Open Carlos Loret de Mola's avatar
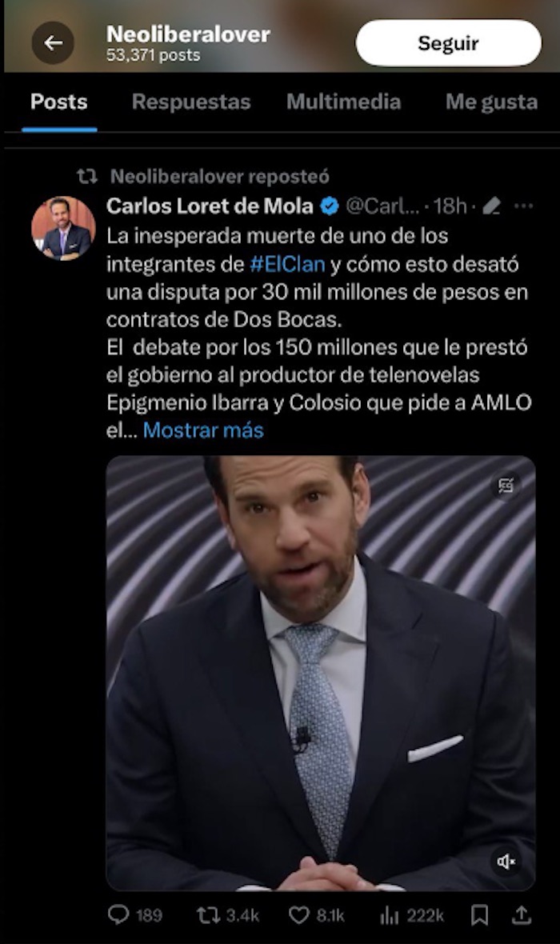This screenshot has height=944, width=560. (x=63, y=228)
